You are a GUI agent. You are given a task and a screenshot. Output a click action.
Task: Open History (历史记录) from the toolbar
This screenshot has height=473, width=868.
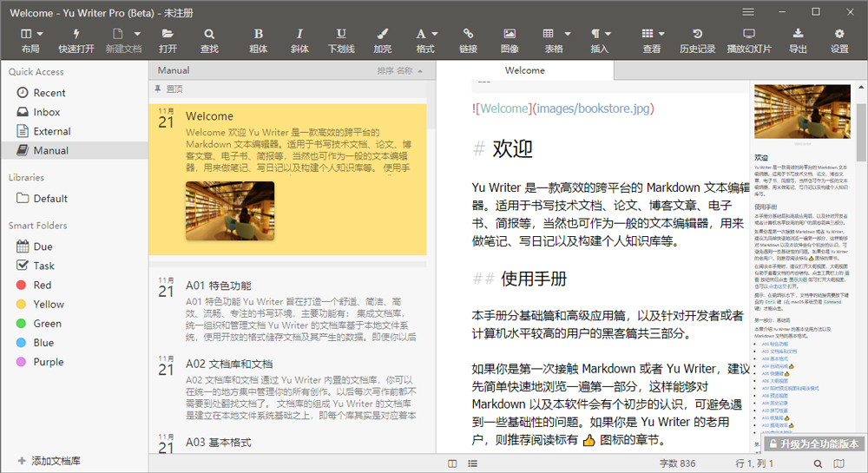[697, 34]
